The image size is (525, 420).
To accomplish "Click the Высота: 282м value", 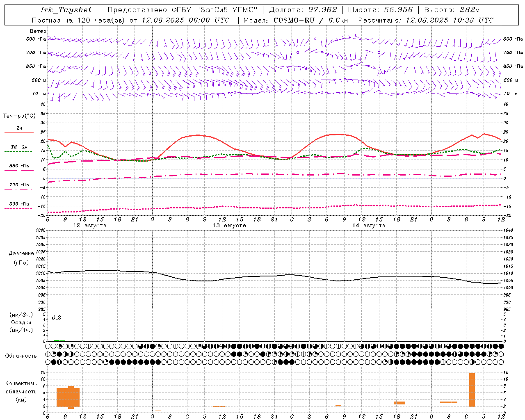I will coord(452,10).
